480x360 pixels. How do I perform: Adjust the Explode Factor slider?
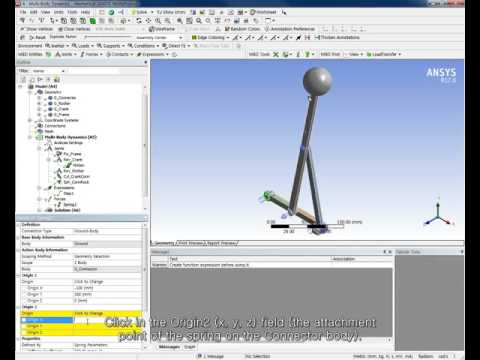(x=107, y=37)
